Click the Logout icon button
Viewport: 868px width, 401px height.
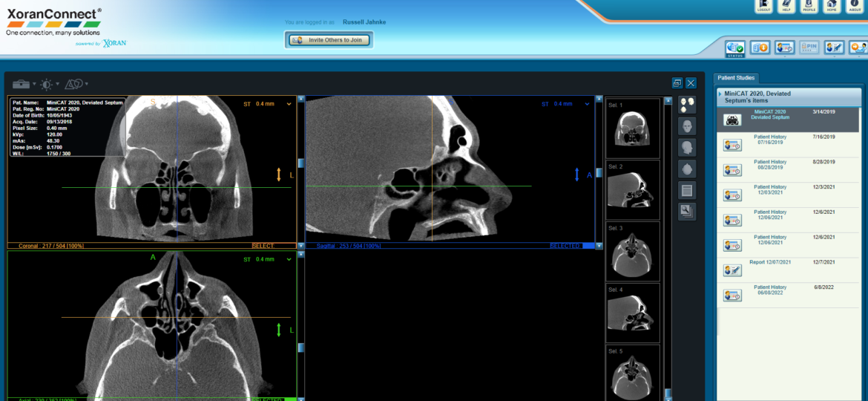763,7
